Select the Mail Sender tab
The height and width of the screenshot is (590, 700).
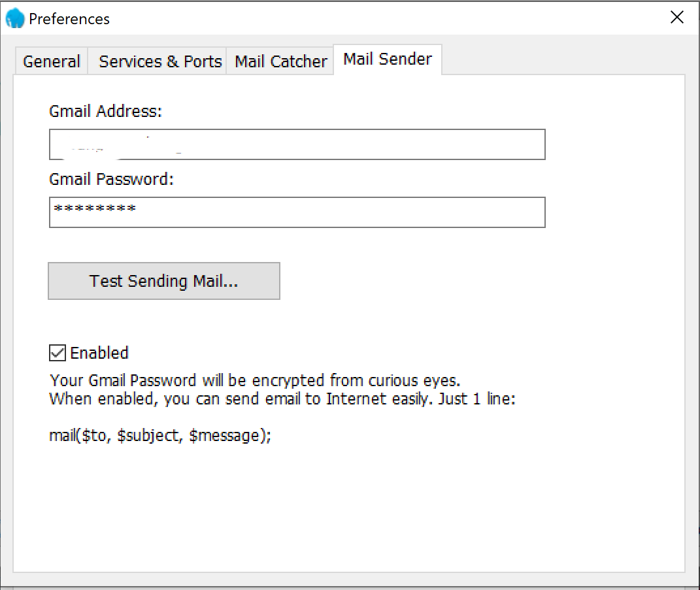[388, 59]
